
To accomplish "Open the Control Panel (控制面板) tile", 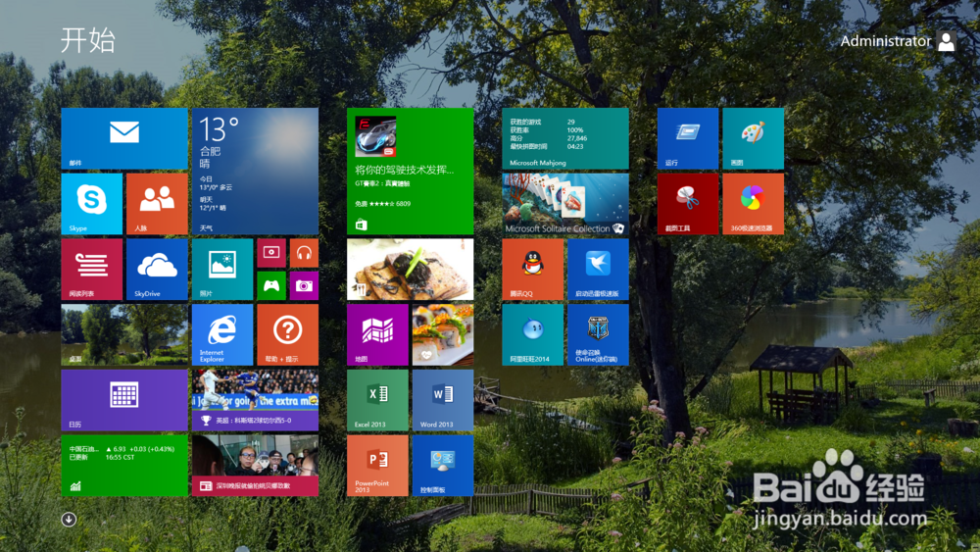I will click(x=443, y=465).
